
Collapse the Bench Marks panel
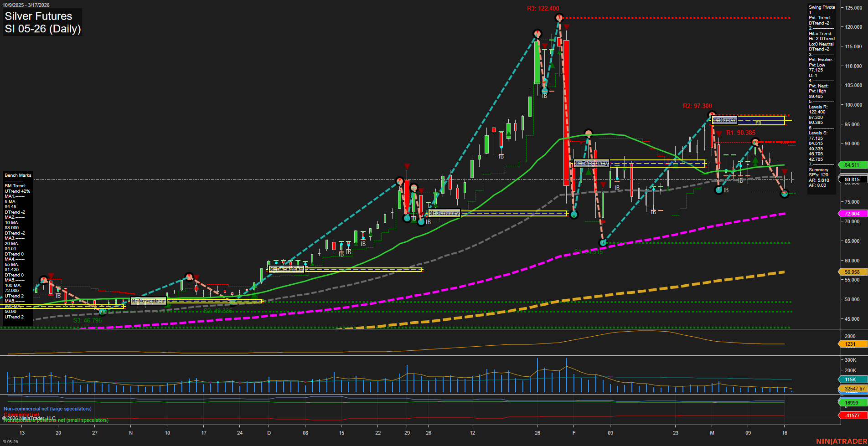pos(17,175)
